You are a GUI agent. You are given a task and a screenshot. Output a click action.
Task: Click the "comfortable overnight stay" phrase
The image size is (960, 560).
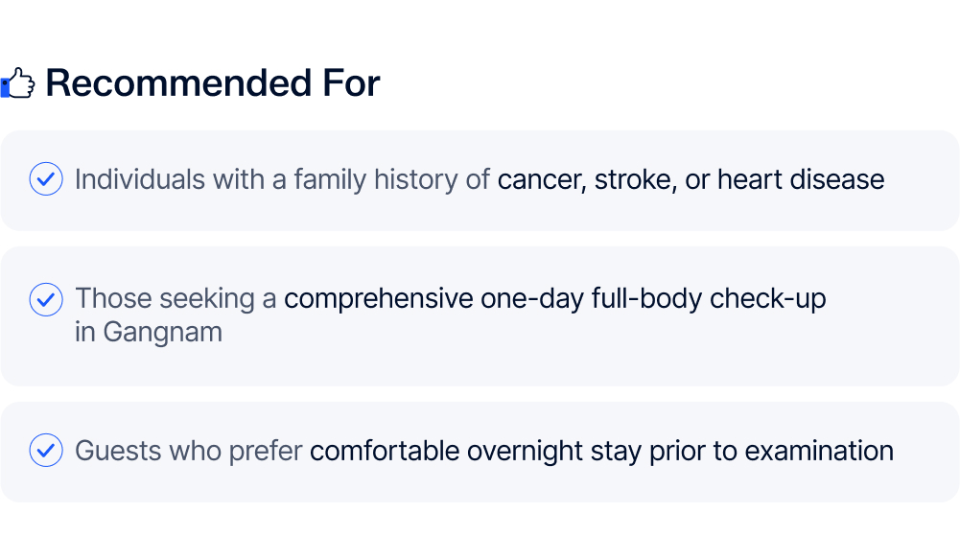click(x=476, y=450)
